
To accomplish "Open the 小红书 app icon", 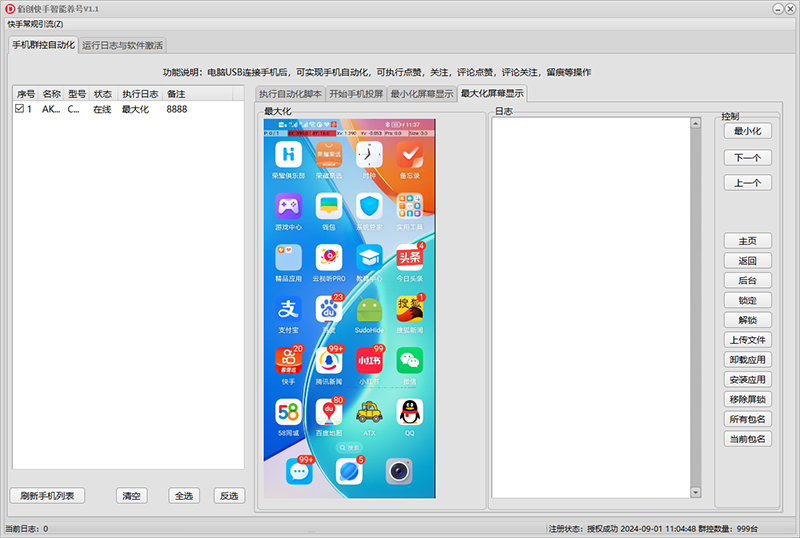I will click(x=369, y=361).
